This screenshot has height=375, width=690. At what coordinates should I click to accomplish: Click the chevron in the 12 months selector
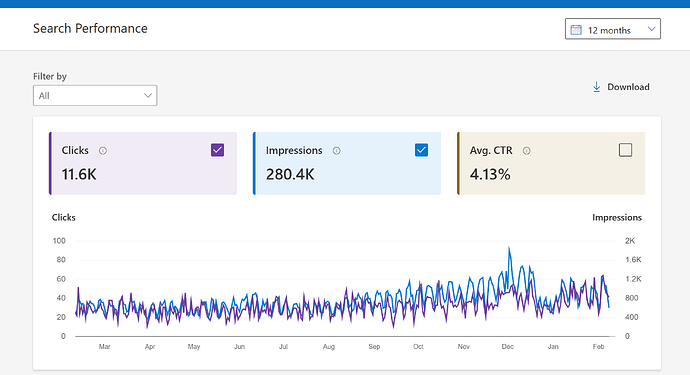tap(651, 29)
